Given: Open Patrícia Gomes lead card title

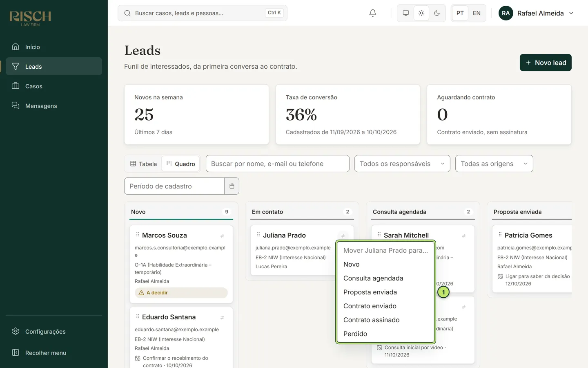Looking at the screenshot, I should pyautogui.click(x=528, y=235).
